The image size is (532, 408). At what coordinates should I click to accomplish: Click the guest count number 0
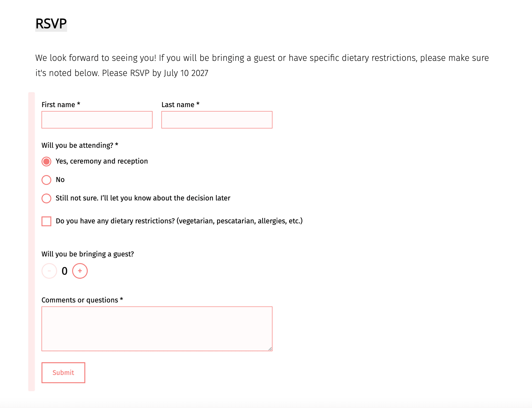(x=64, y=271)
